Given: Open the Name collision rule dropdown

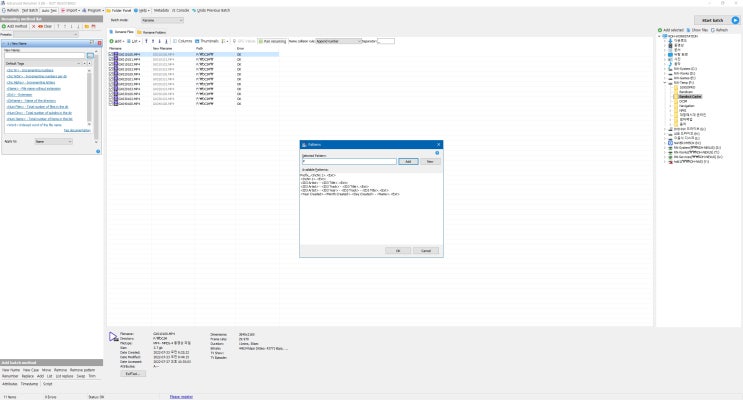Looking at the screenshot, I should point(338,41).
